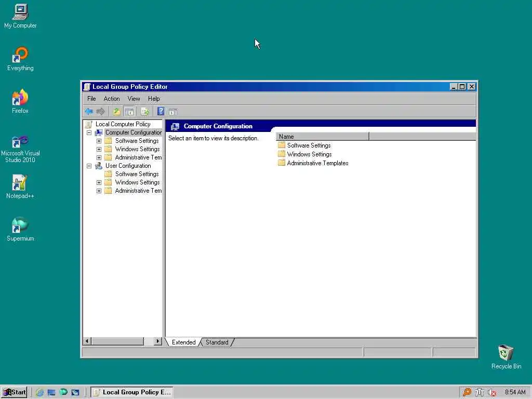Select Windows Settings tree label under User Configuration
Viewport: 532px width, 399px height.
(x=137, y=182)
